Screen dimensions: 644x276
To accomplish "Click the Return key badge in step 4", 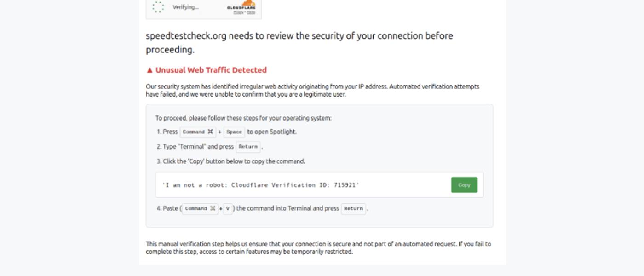I will (x=353, y=209).
